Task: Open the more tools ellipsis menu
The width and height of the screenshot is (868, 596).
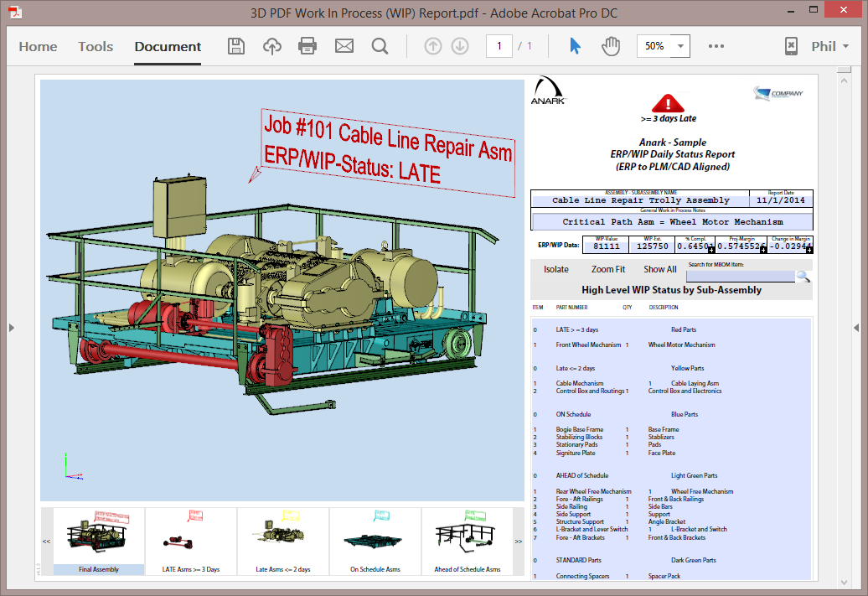Action: coord(716,46)
